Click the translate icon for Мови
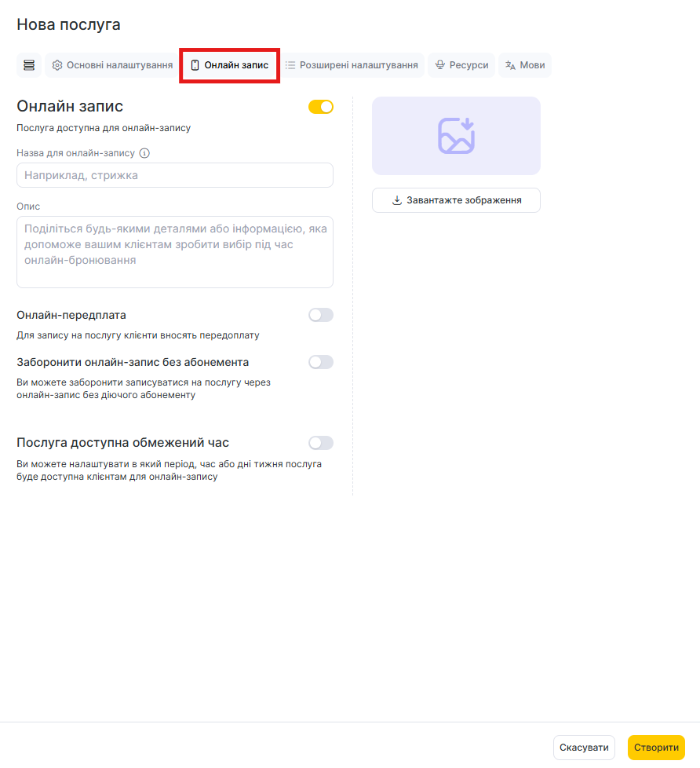Viewport: 700px width, 768px height. pos(511,65)
